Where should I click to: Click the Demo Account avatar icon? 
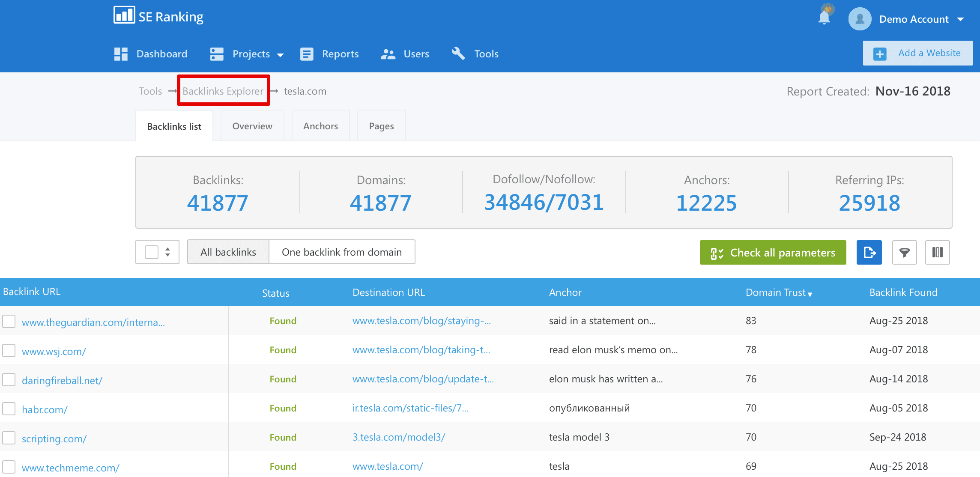click(860, 19)
